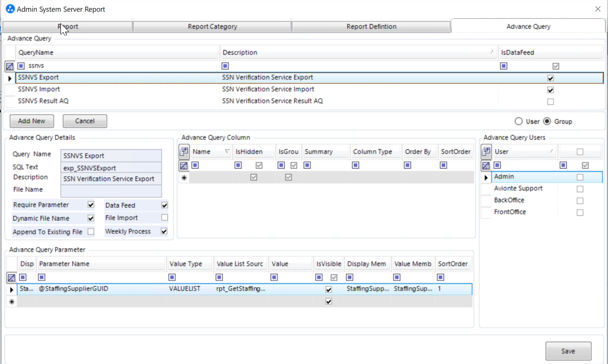
Task: Expand the SSNVS Export row indicator arrow
Action: point(10,78)
